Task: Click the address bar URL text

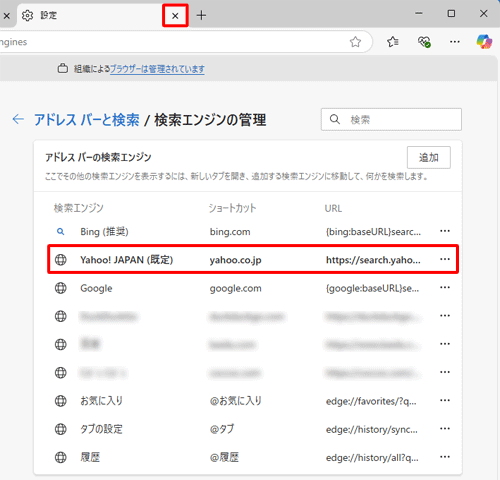Action: [13, 42]
